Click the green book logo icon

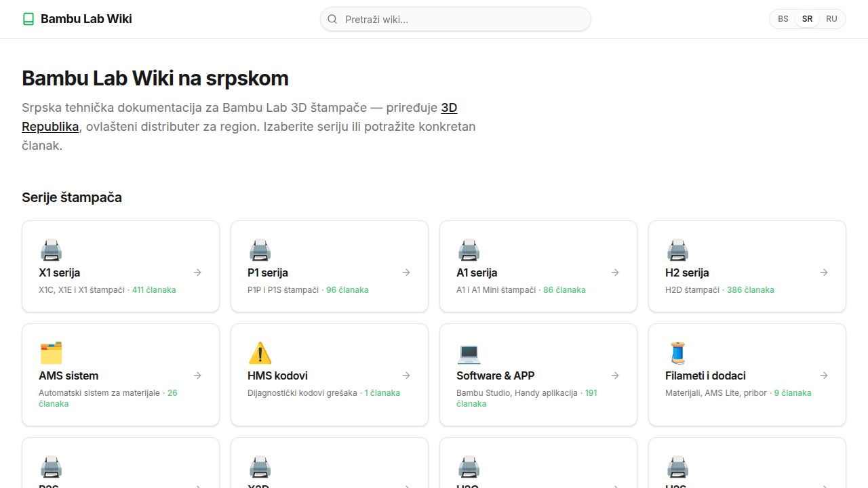[28, 19]
